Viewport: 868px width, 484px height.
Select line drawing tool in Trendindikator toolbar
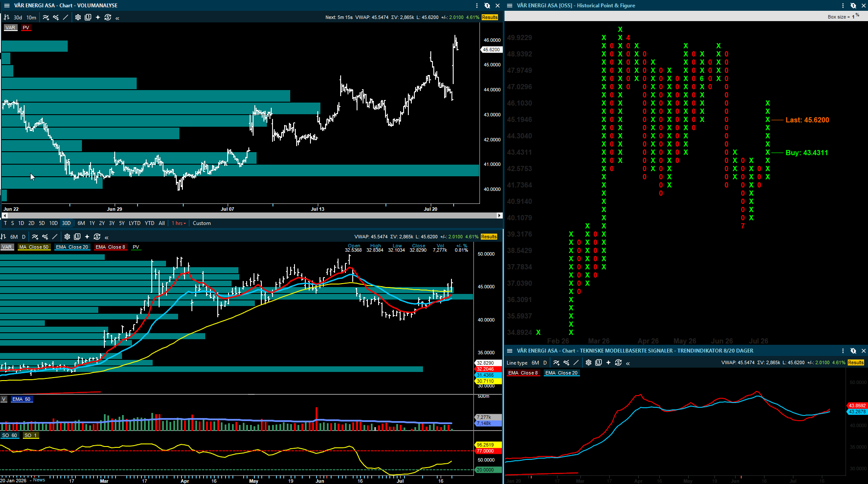pos(576,363)
